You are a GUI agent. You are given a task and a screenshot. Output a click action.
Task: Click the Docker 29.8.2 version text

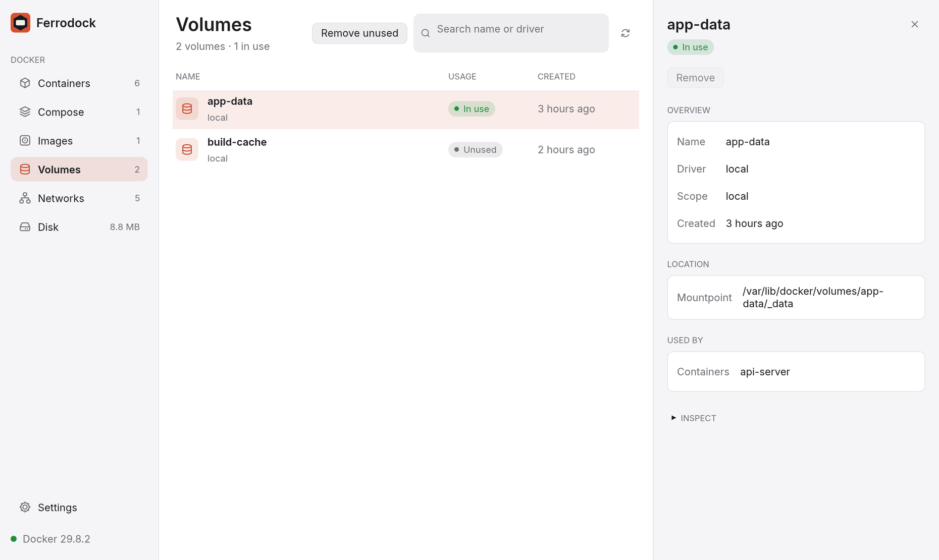pyautogui.click(x=57, y=539)
